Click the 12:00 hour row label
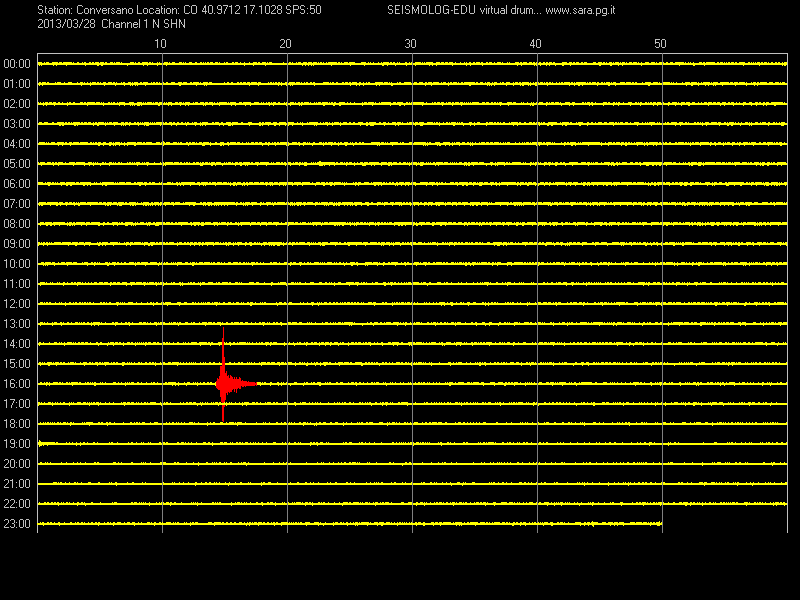The width and height of the screenshot is (800, 600). [x=17, y=304]
